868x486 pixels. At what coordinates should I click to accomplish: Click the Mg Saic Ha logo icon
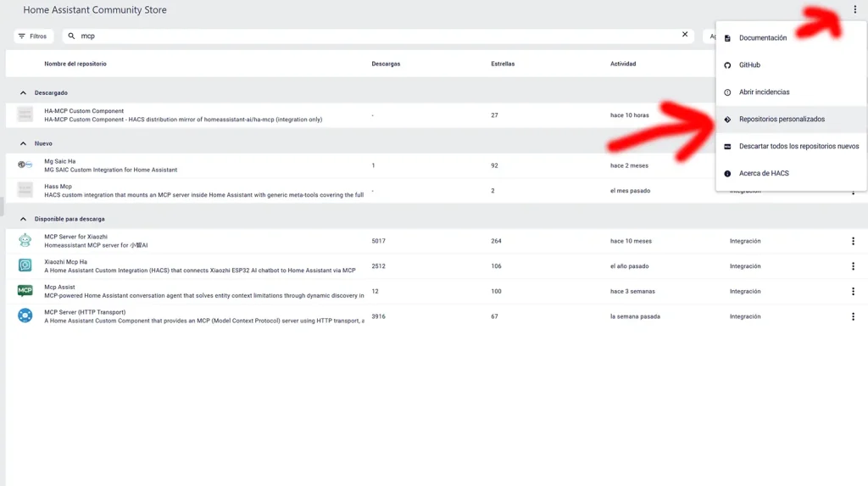point(25,165)
